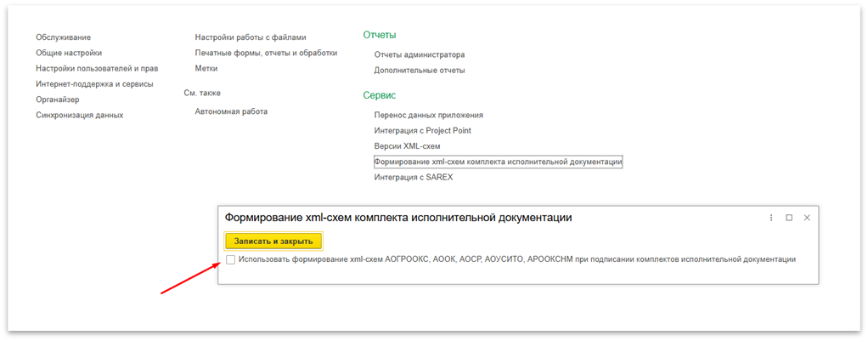Open the Метки item

[206, 68]
